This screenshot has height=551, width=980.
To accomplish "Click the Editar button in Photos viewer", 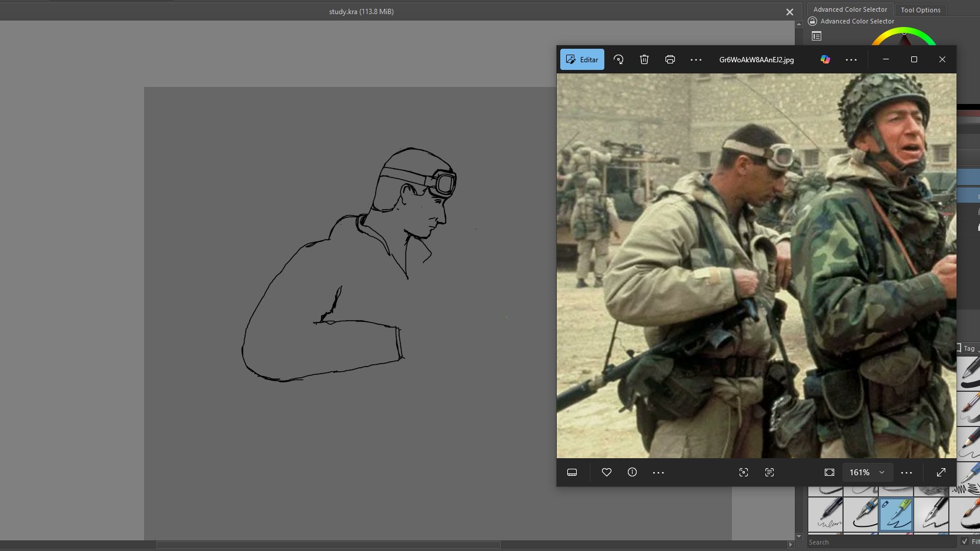I will 582,59.
